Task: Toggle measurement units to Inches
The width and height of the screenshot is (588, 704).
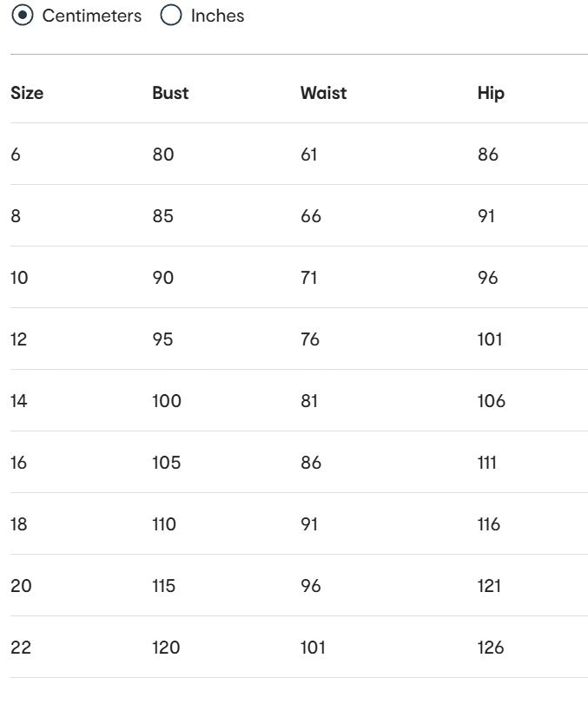Action: tap(170, 16)
